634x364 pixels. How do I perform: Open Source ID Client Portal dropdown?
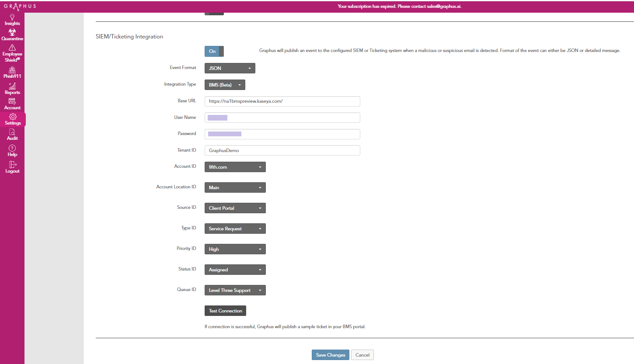(235, 208)
